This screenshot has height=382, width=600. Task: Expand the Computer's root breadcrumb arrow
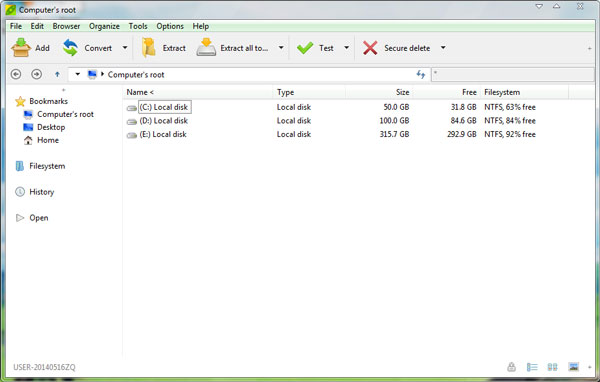(x=102, y=74)
